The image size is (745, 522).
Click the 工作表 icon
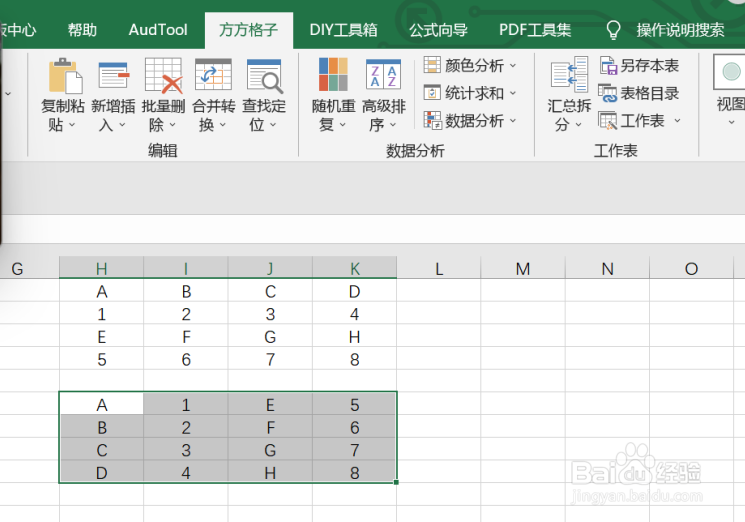coord(608,120)
